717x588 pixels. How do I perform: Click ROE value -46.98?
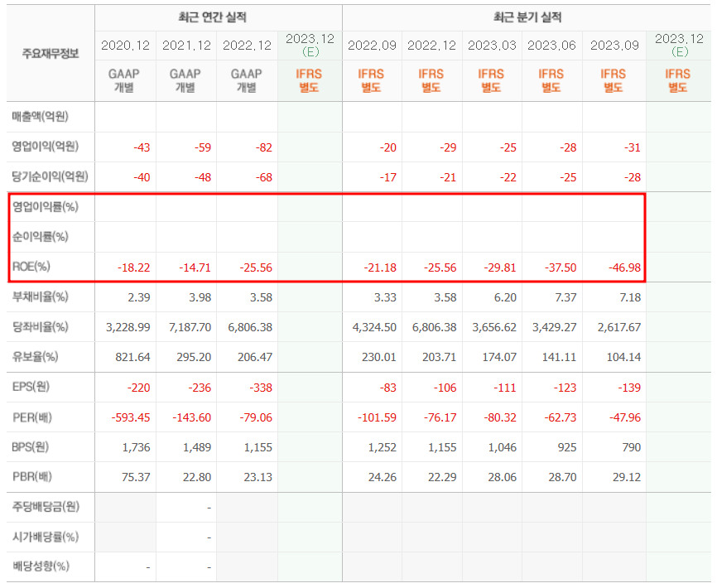point(624,268)
